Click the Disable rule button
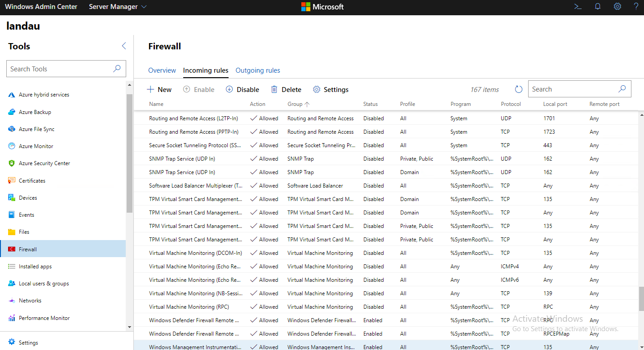Screen dimensions: 644x350 pos(243,89)
